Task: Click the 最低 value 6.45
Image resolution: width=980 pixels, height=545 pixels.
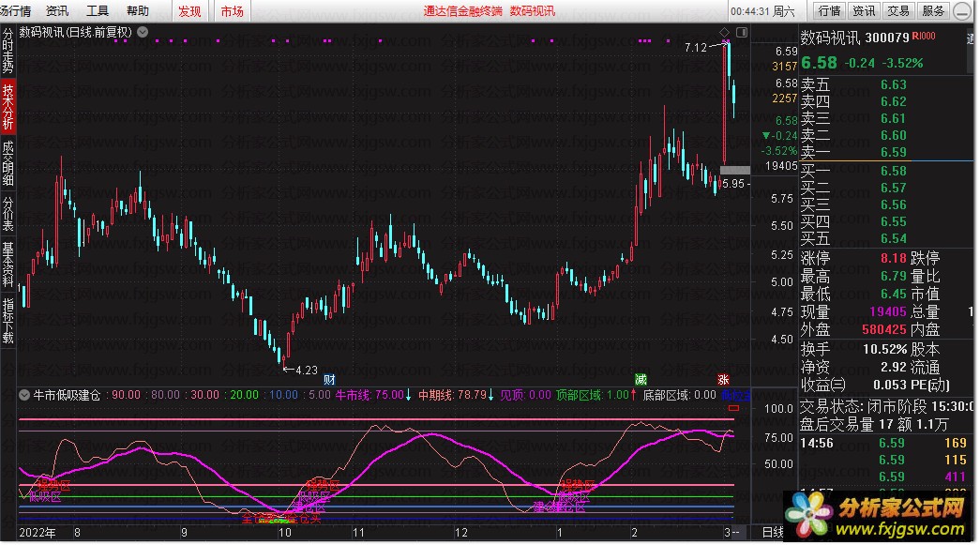Action: tap(893, 293)
